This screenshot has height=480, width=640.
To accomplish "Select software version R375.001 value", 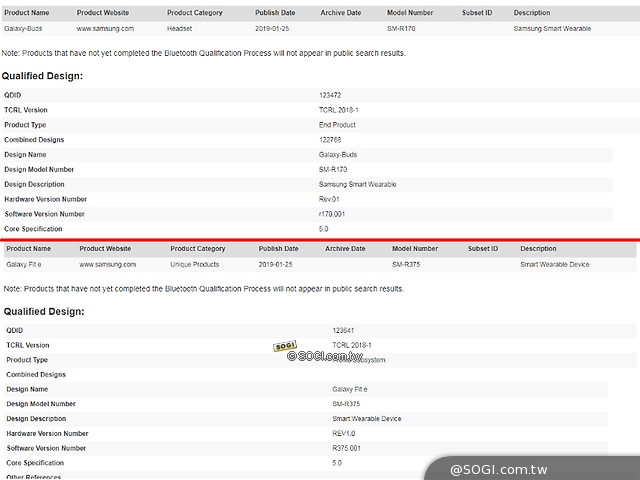I will coord(347,449).
